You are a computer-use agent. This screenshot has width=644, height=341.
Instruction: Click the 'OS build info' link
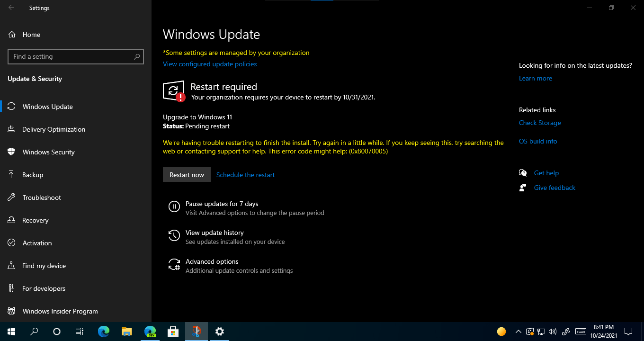[x=538, y=141]
